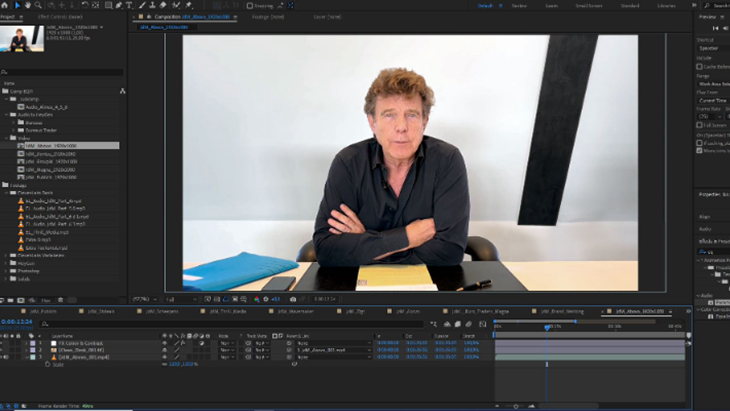The height and width of the screenshot is (411, 730).
Task: Click the project thumbnail preview image
Action: pos(22,39)
